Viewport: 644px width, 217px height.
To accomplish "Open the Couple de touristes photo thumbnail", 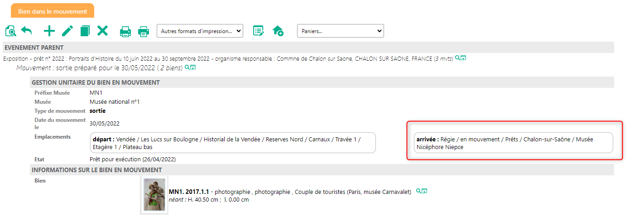I will pyautogui.click(x=154, y=195).
